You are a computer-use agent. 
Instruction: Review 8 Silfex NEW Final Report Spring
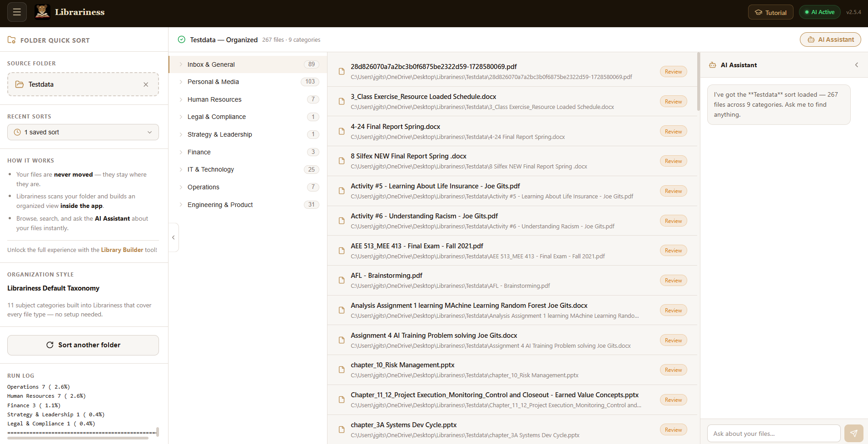(673, 161)
